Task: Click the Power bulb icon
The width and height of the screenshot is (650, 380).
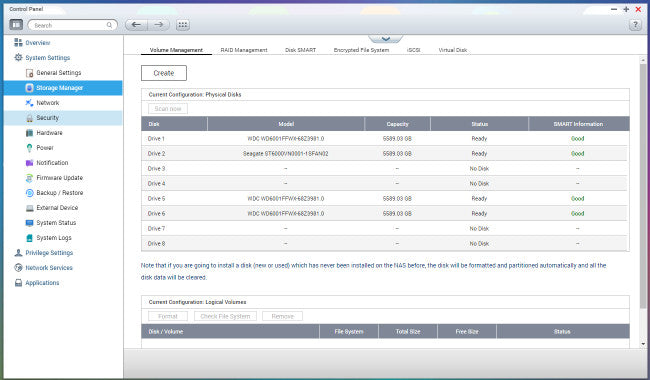Action: click(x=29, y=148)
